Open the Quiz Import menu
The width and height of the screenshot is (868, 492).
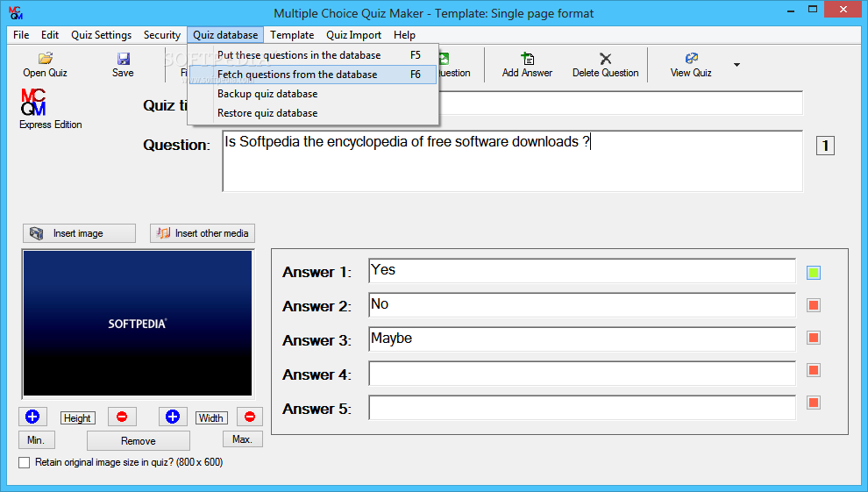[x=353, y=35]
